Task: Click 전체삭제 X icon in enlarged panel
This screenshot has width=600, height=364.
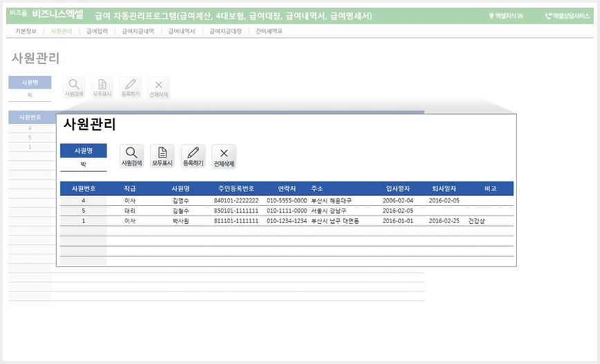Action: coord(224,156)
